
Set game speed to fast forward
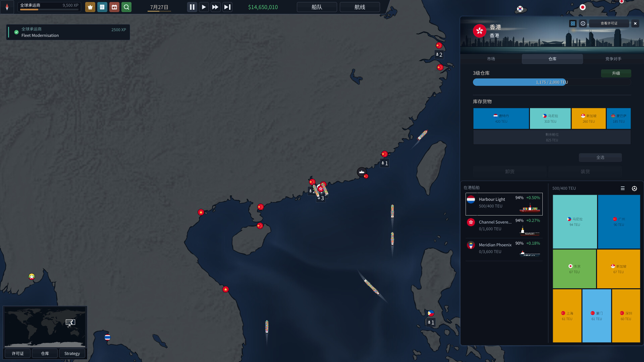tap(215, 7)
